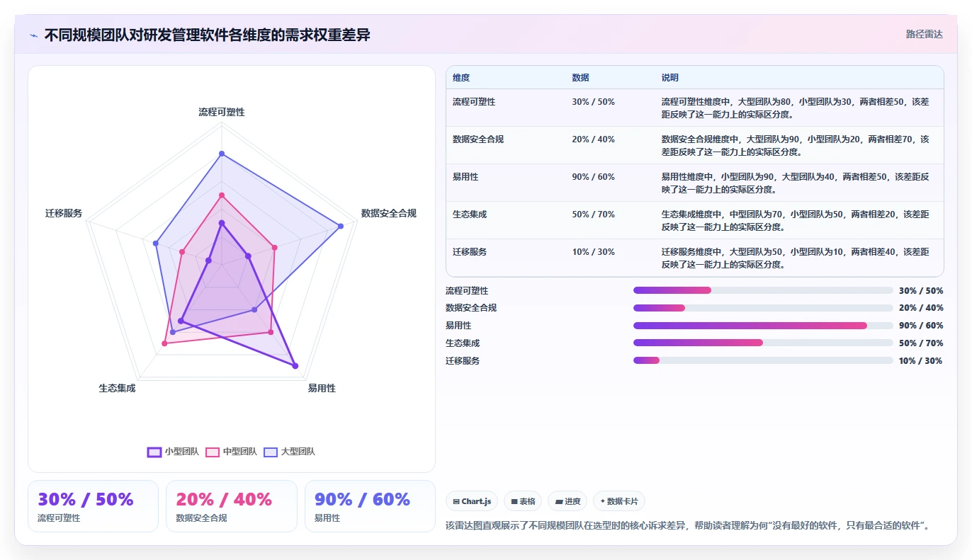Click the 易用性 progress bar
Image resolution: width=972 pixels, height=560 pixels.
[x=763, y=326]
